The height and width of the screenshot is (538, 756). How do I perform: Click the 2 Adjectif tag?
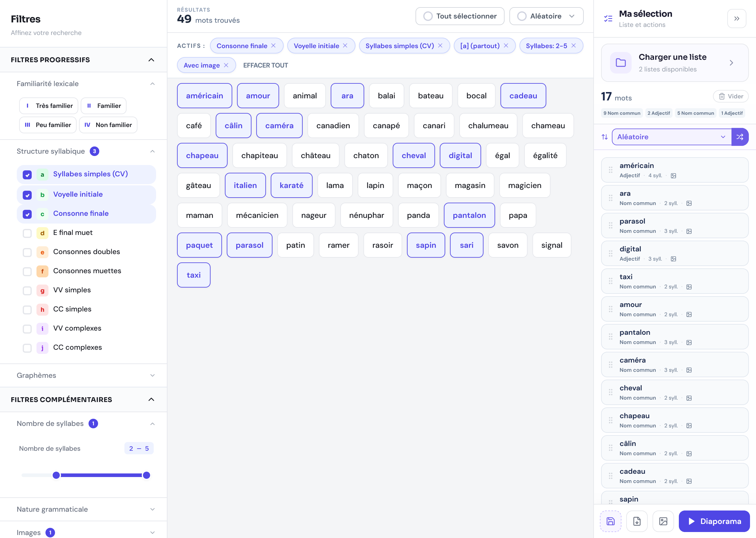point(658,113)
